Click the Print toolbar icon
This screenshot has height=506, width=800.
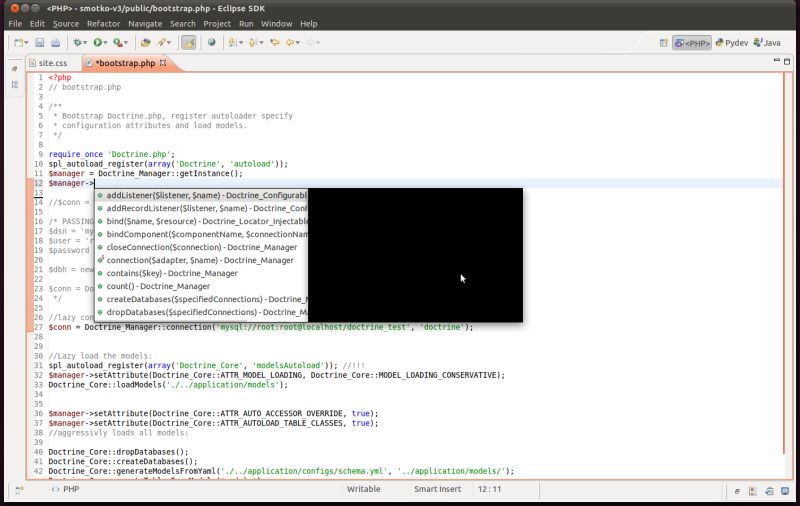coord(55,43)
